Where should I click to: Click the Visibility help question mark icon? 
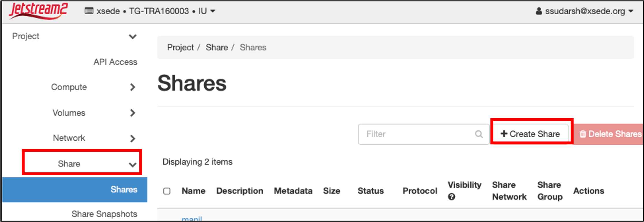click(x=452, y=197)
